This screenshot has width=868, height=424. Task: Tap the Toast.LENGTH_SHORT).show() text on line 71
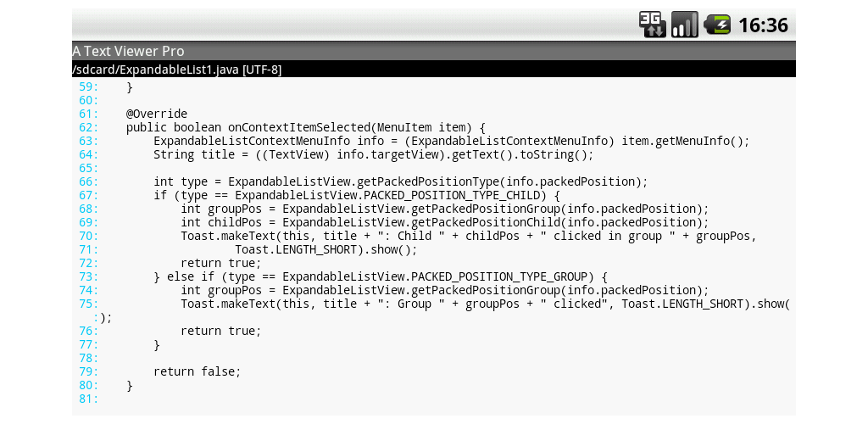326,249
